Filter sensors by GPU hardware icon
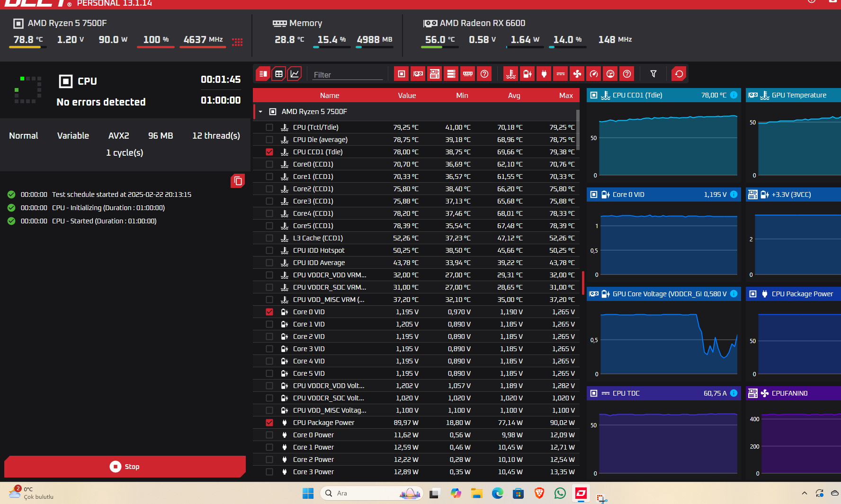841x504 pixels. (x=418, y=74)
